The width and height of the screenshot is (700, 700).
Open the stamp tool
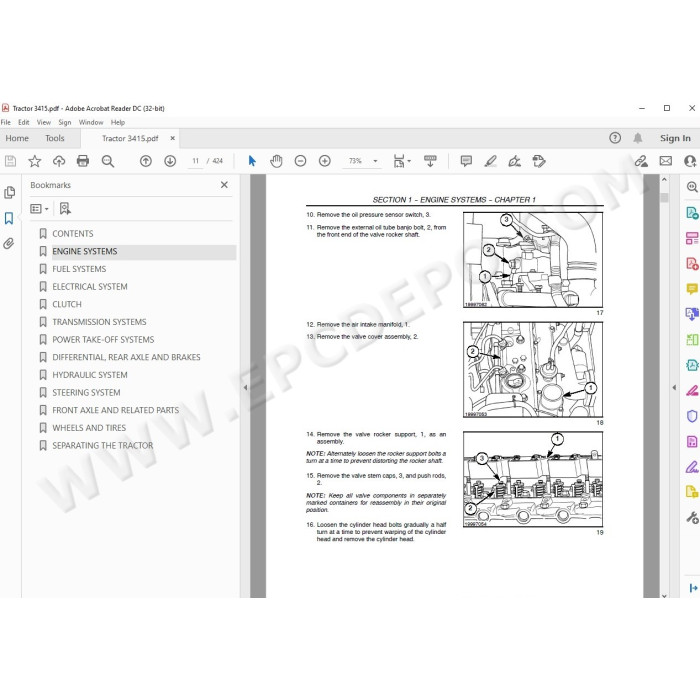[539, 161]
